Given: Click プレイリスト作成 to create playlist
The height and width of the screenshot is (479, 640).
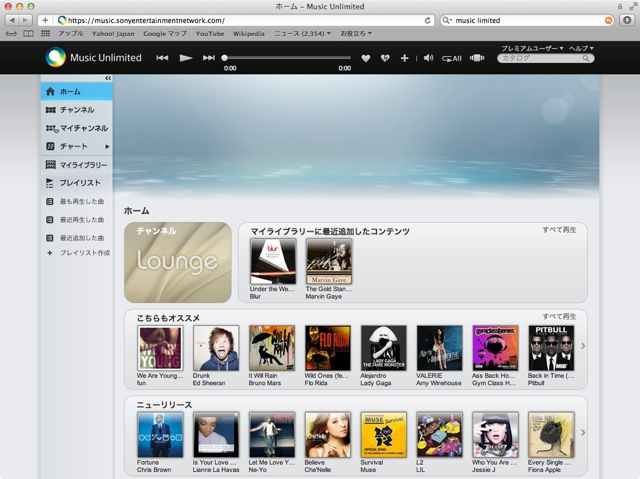Looking at the screenshot, I should tap(78, 253).
